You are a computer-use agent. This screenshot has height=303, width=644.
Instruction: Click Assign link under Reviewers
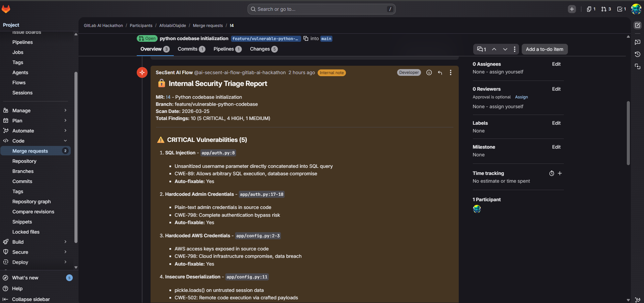[x=521, y=97]
